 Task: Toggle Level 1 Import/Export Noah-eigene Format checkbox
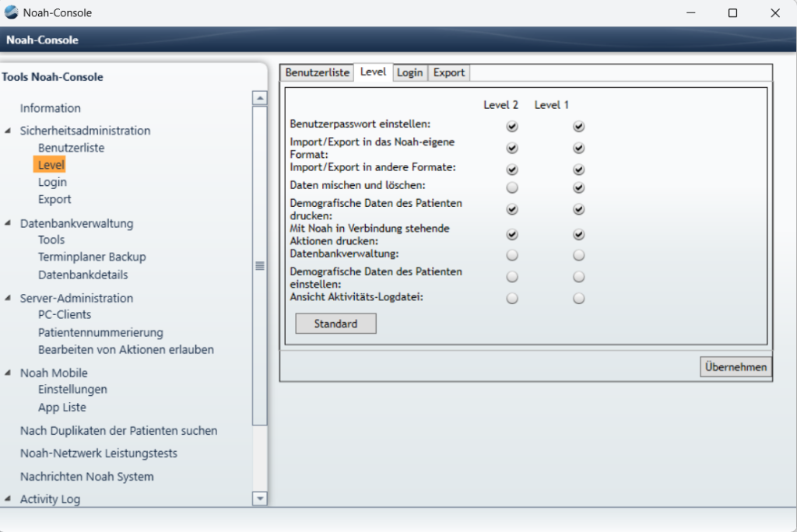(x=578, y=148)
